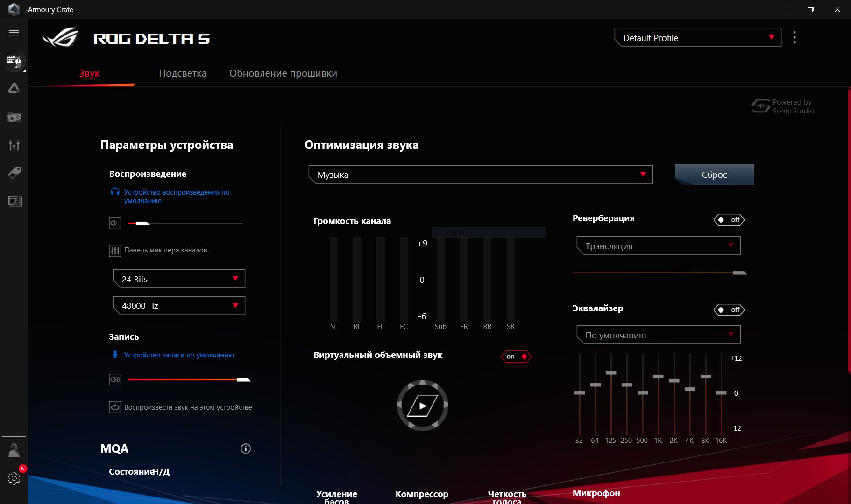Viewport: 851px width, 504px height.
Task: Click the 32 Hz equalizer slider
Action: (x=580, y=393)
